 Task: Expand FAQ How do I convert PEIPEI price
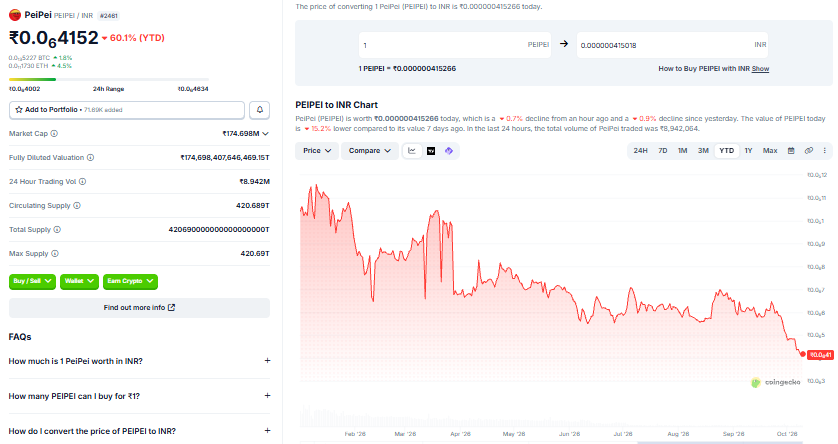[x=139, y=431]
